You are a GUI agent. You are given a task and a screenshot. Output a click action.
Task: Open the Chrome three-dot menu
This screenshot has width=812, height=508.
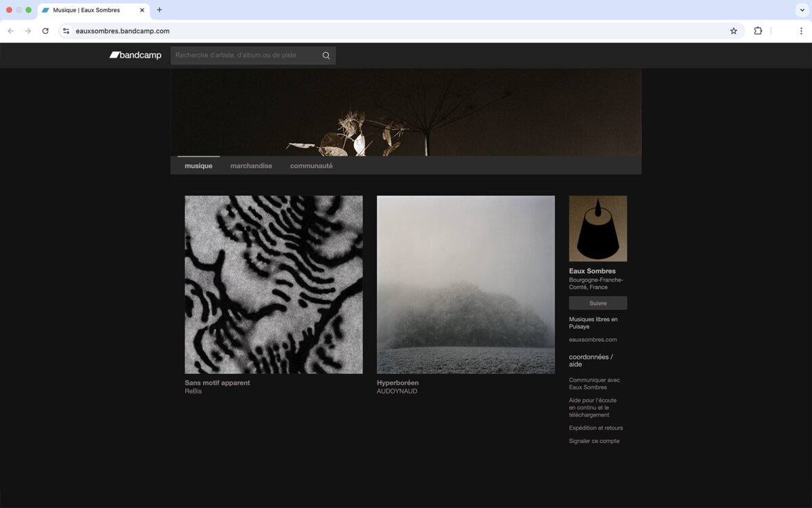(801, 31)
